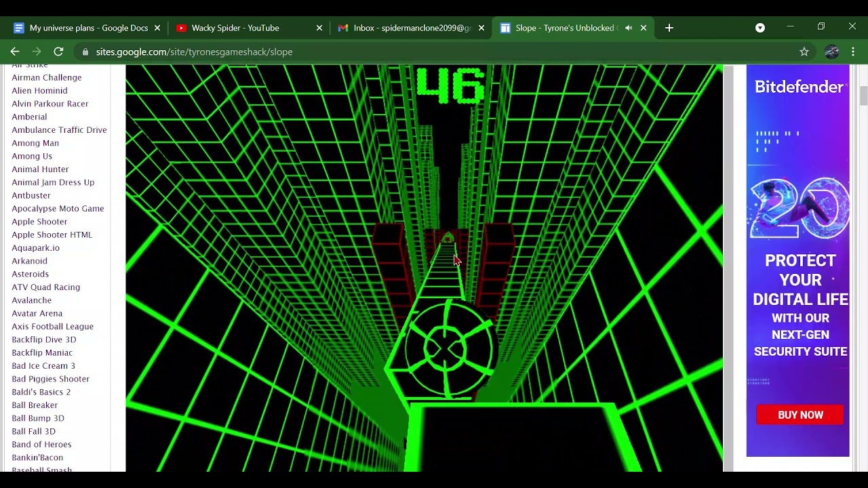Open Ball Breaker game link
This screenshot has width=868, height=488.
pos(35,405)
